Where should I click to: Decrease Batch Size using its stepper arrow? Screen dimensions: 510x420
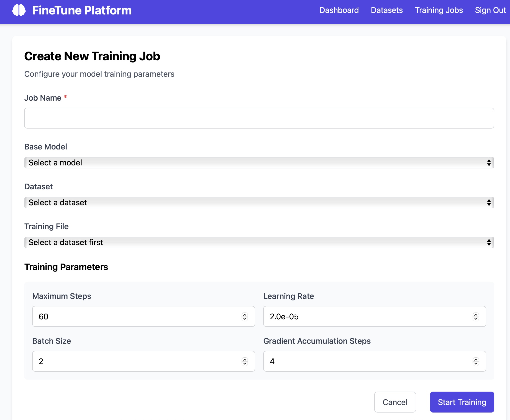245,364
